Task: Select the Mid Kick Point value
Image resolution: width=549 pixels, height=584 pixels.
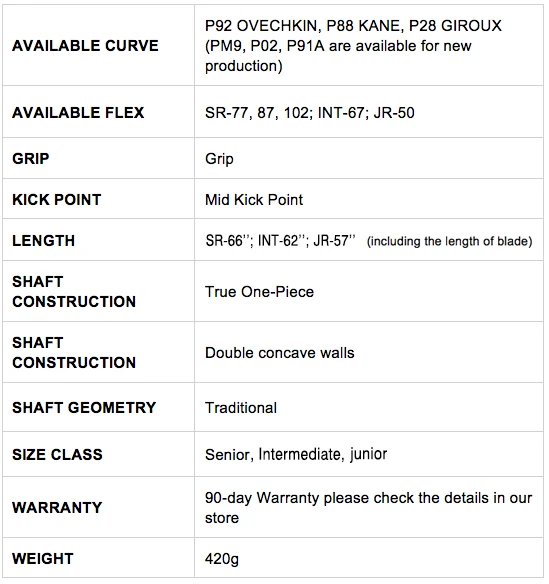Action: click(254, 200)
